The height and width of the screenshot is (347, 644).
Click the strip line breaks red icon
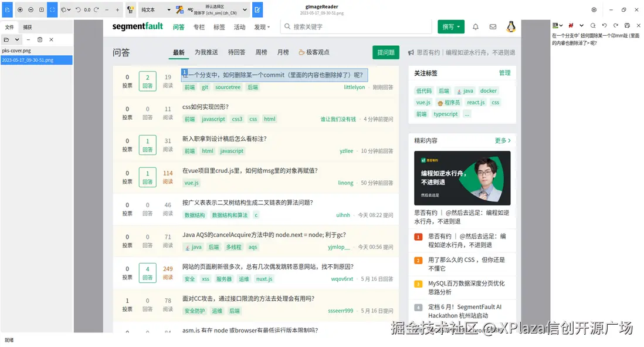tap(571, 25)
